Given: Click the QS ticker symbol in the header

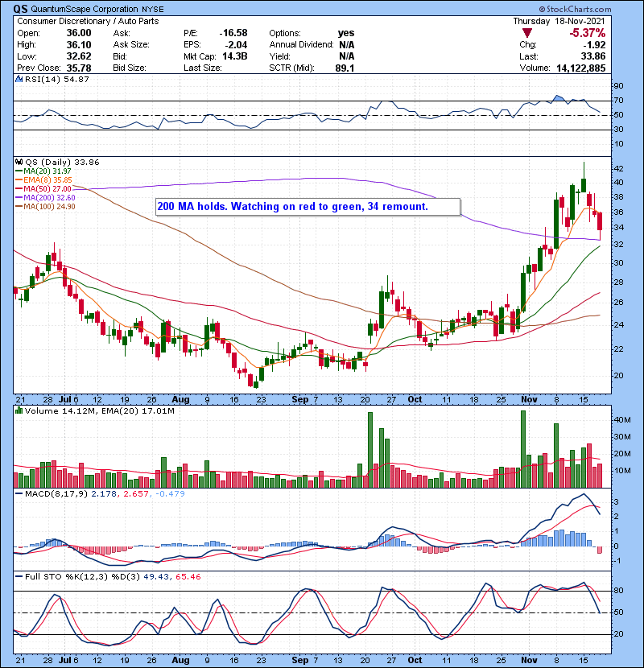Looking at the screenshot, I should click(x=20, y=9).
